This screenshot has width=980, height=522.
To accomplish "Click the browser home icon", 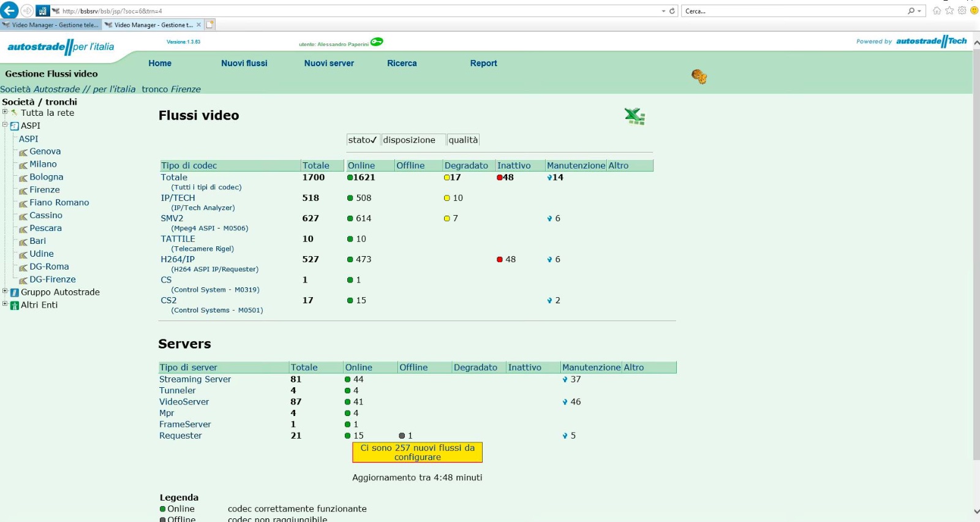I will click(x=937, y=10).
